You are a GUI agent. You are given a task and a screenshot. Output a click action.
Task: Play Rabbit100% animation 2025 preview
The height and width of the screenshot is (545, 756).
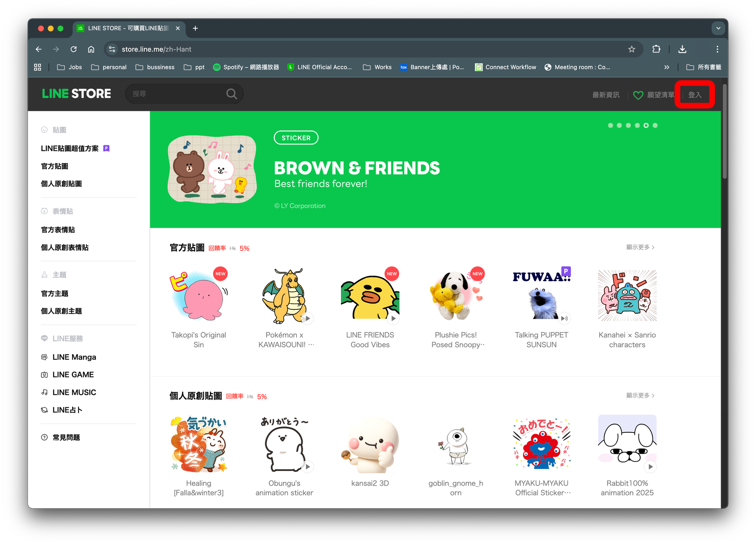tap(651, 466)
